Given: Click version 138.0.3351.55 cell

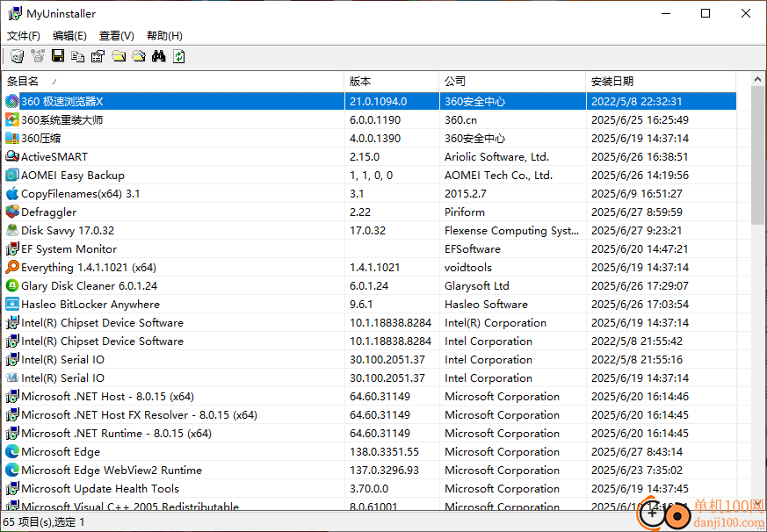Looking at the screenshot, I should pyautogui.click(x=384, y=452).
